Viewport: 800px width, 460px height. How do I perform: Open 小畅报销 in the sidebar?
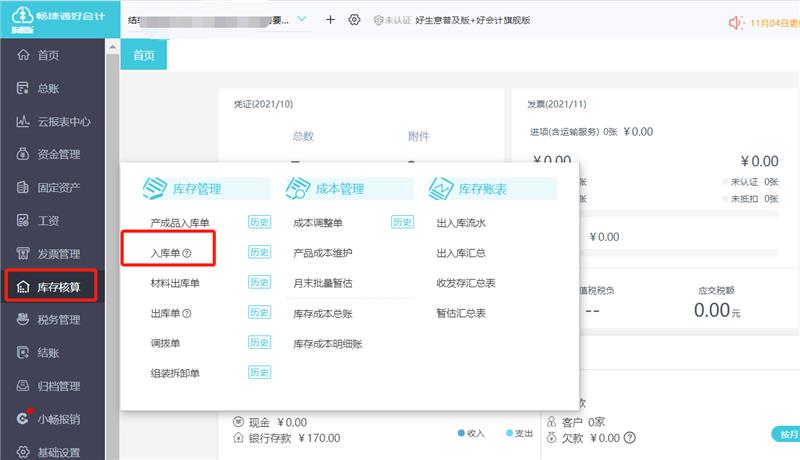click(x=58, y=419)
